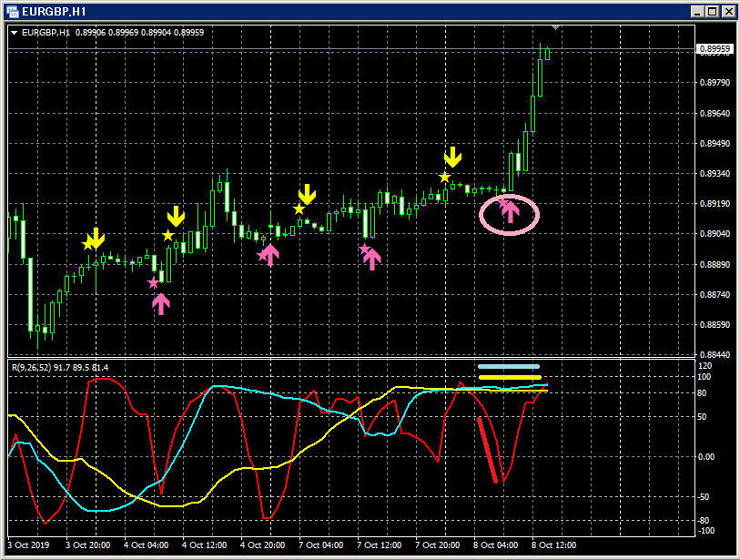This screenshot has height=560, width=740.
Task: Click the EURGBP,H1 window title icon
Action: click(x=12, y=11)
